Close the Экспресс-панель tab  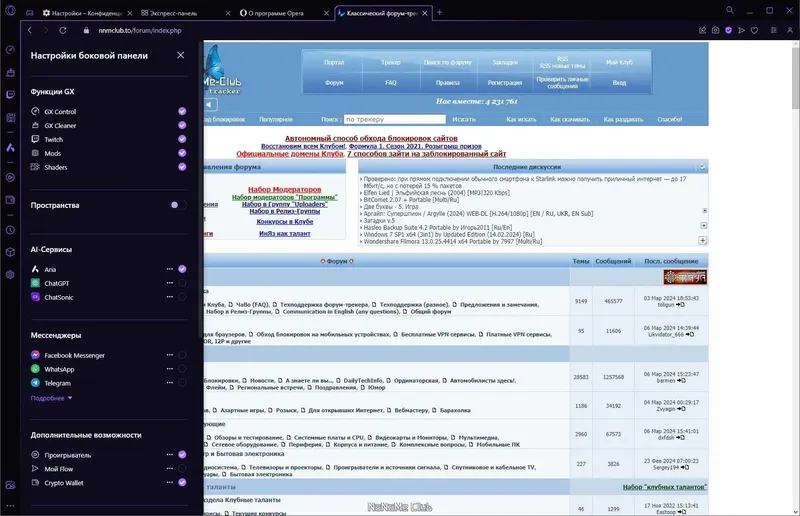pyautogui.click(x=228, y=13)
